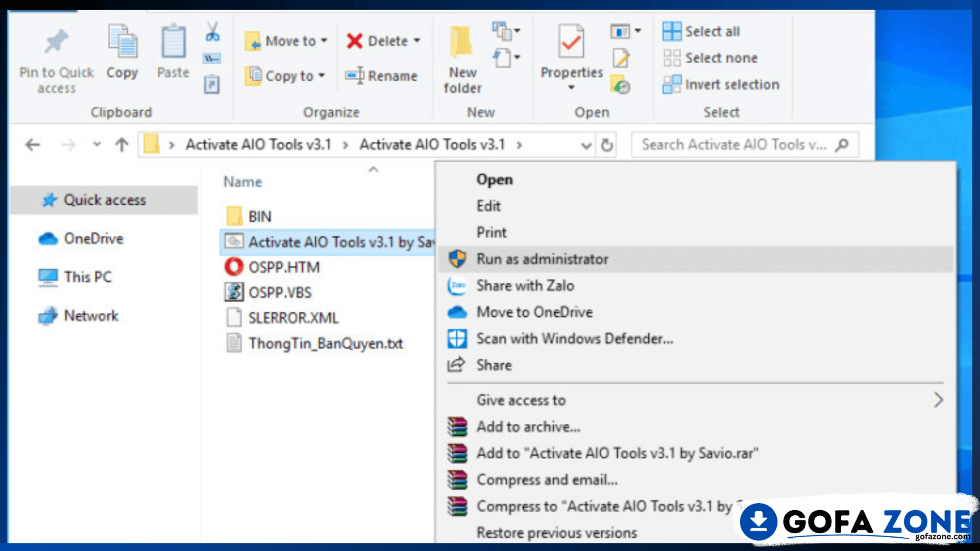Click the folder icon in address bar
The width and height of the screenshot is (980, 551).
click(x=152, y=144)
